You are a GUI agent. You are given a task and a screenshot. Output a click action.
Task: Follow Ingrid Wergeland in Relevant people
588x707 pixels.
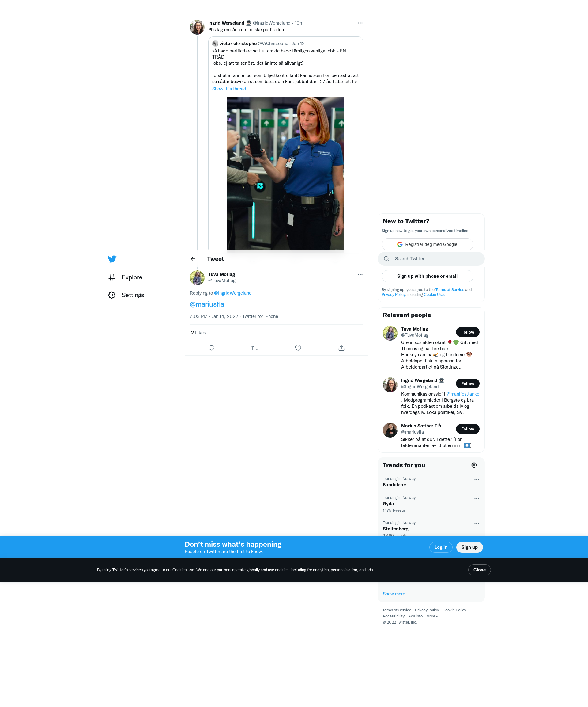[467, 384]
